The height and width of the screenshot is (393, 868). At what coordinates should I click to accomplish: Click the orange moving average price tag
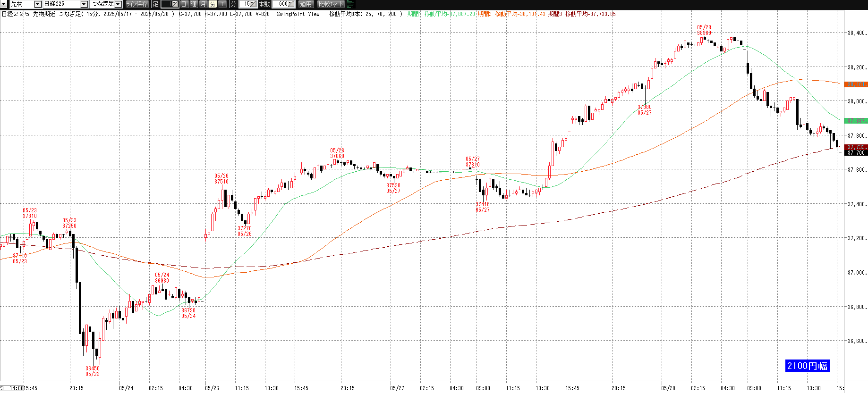point(856,84)
